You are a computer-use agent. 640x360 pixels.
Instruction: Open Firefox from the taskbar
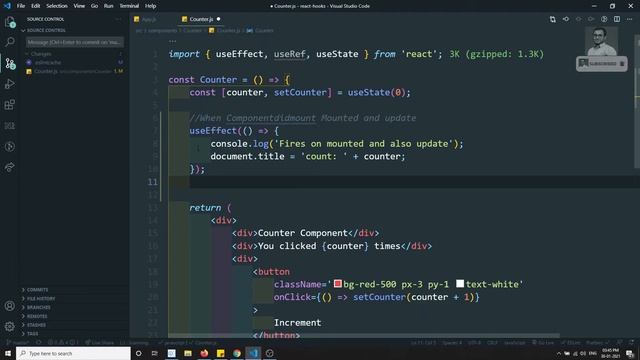click(204, 353)
